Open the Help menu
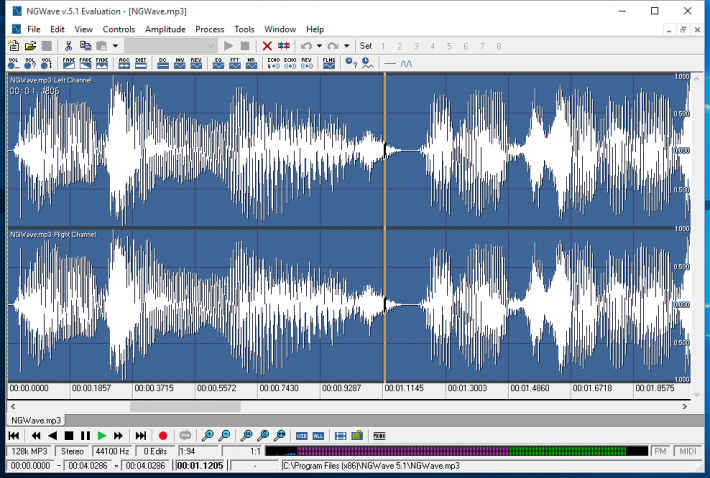This screenshot has width=710, height=478. pos(315,29)
